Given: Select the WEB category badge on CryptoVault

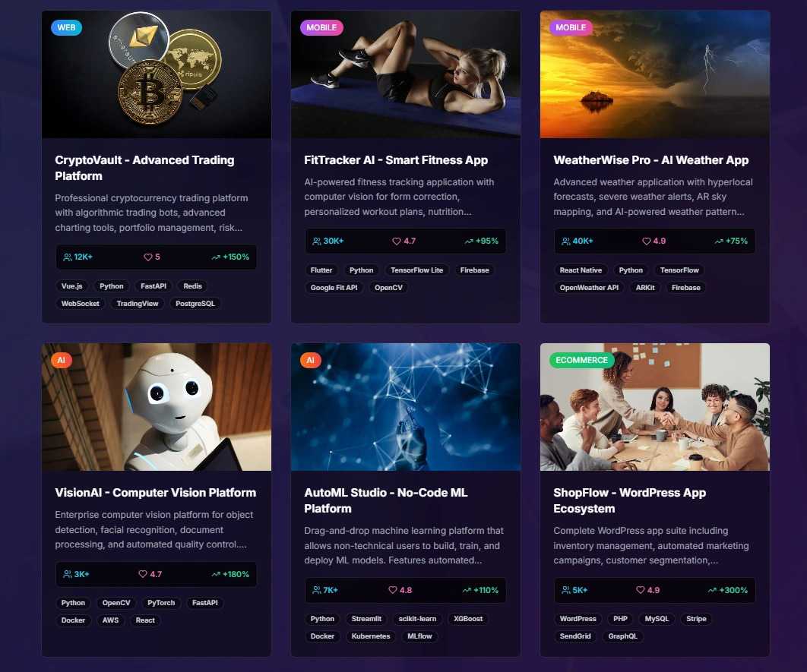Looking at the screenshot, I should [66, 28].
